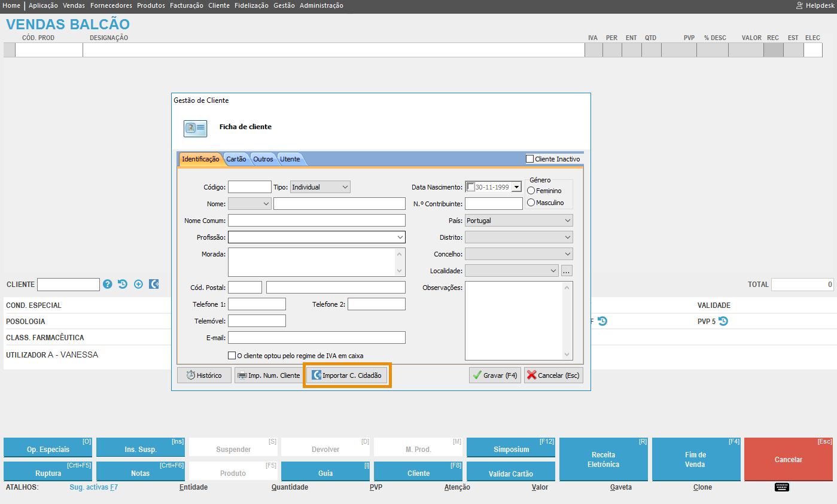
Task: Open the Facturação menu
Action: tap(187, 5)
